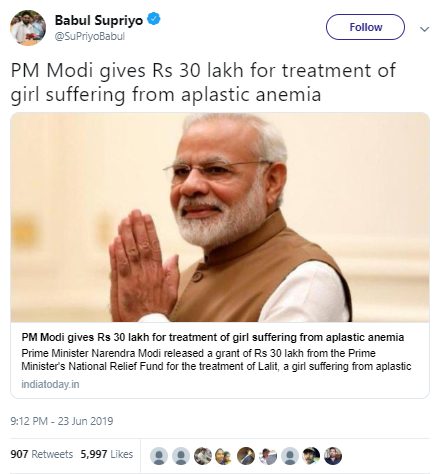
Task: Open the eighth liker's avatar photo
Action: click(311, 456)
